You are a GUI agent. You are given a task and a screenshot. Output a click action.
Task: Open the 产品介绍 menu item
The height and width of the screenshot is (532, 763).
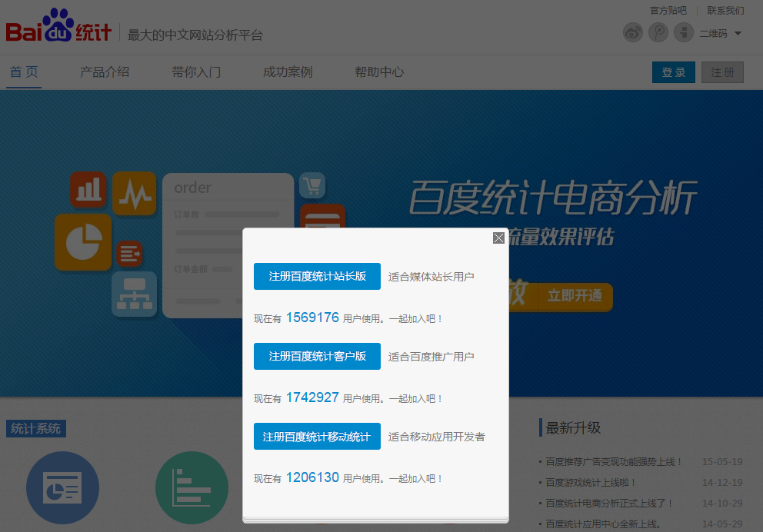105,72
